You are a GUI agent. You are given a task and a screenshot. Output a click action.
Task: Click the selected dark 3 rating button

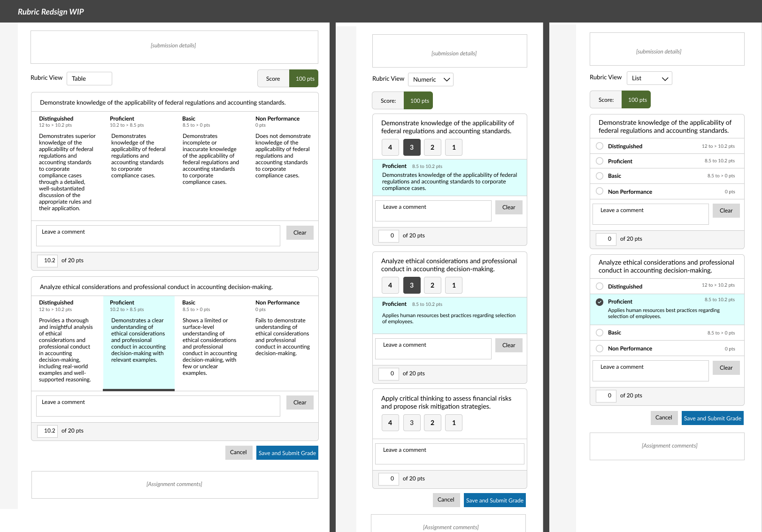pos(412,147)
